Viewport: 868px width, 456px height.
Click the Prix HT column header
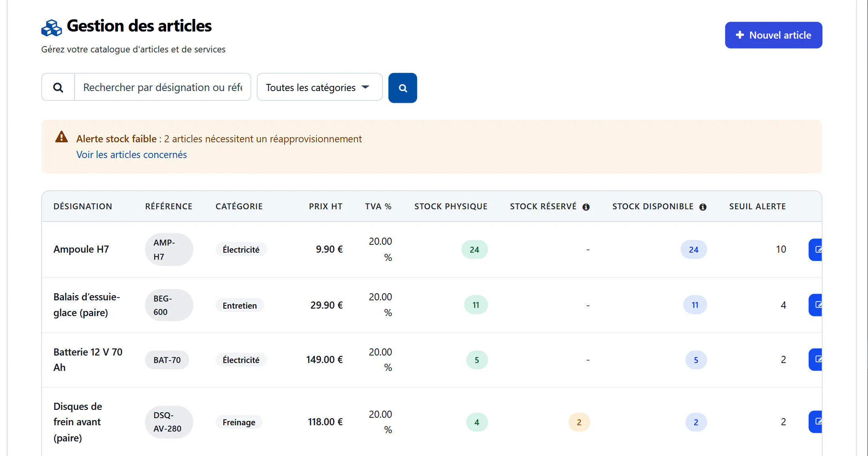(325, 207)
